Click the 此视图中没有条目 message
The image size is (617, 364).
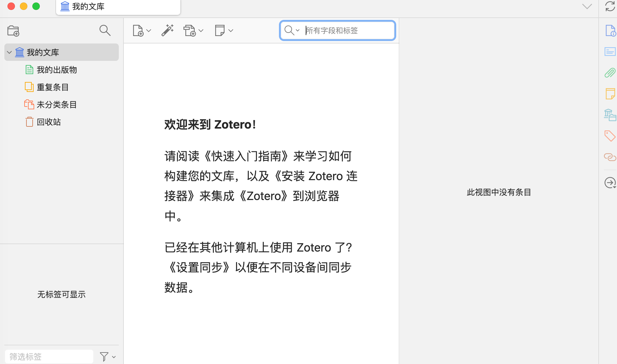(499, 192)
